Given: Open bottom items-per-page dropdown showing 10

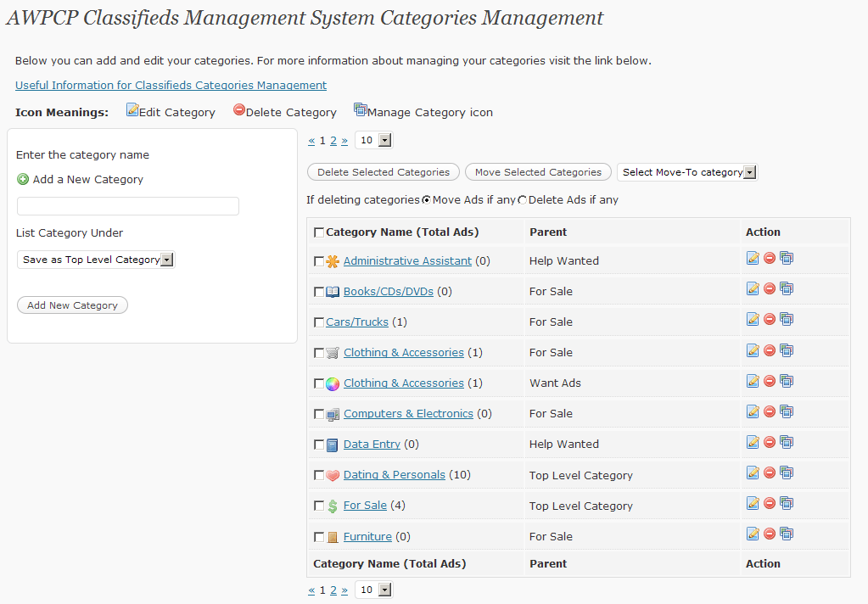Looking at the screenshot, I should point(373,590).
